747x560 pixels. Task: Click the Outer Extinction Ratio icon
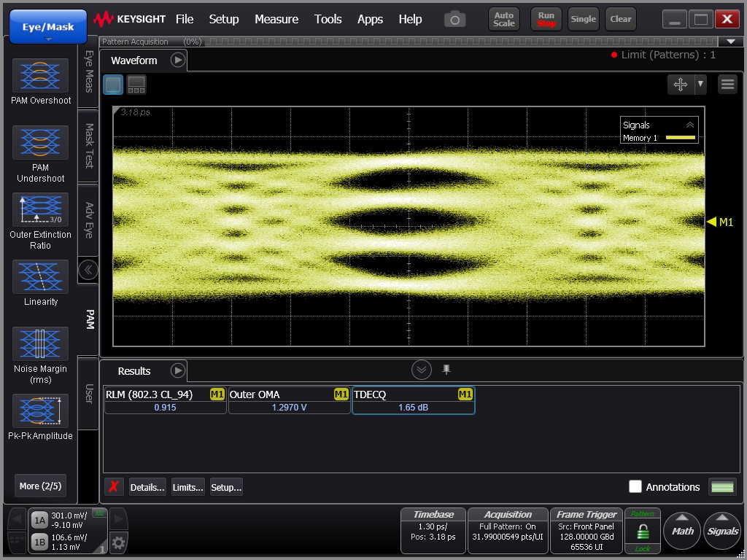pyautogui.click(x=41, y=210)
